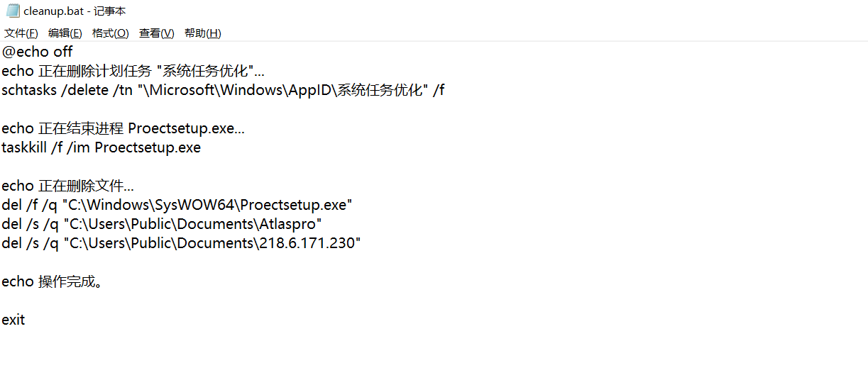Click the del SysWOW64\Proectsetup.exe line

click(x=177, y=205)
